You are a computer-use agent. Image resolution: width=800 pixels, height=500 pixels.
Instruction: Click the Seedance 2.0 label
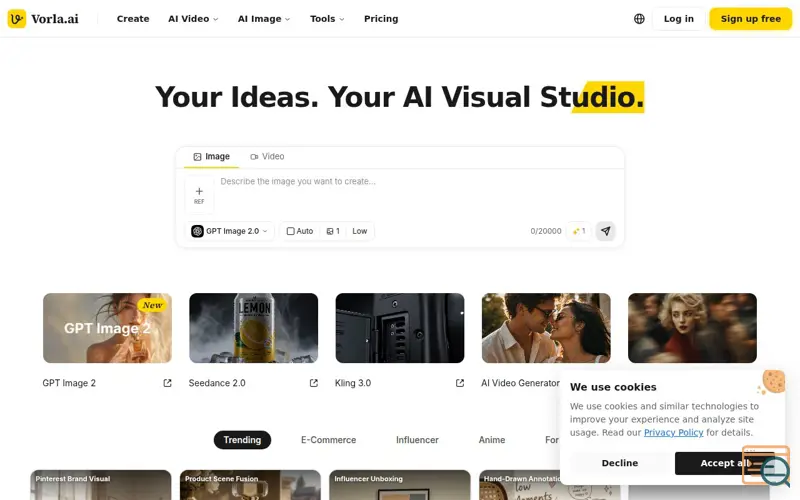click(x=217, y=383)
